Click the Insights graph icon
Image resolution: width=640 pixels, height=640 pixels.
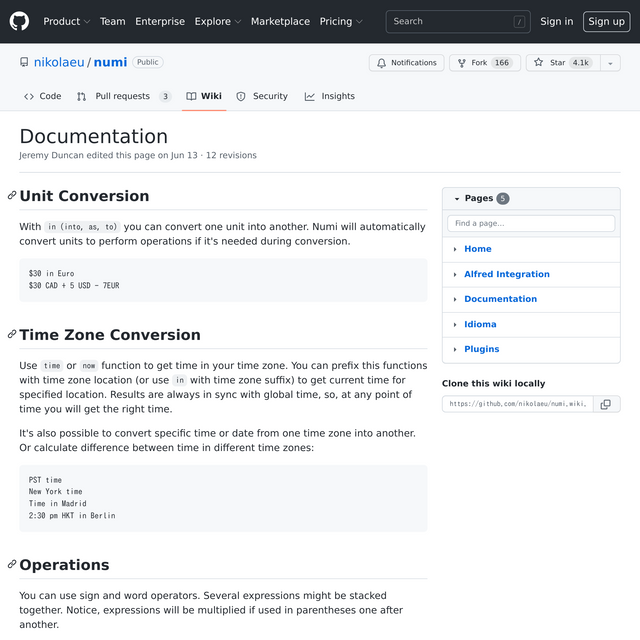click(x=309, y=96)
